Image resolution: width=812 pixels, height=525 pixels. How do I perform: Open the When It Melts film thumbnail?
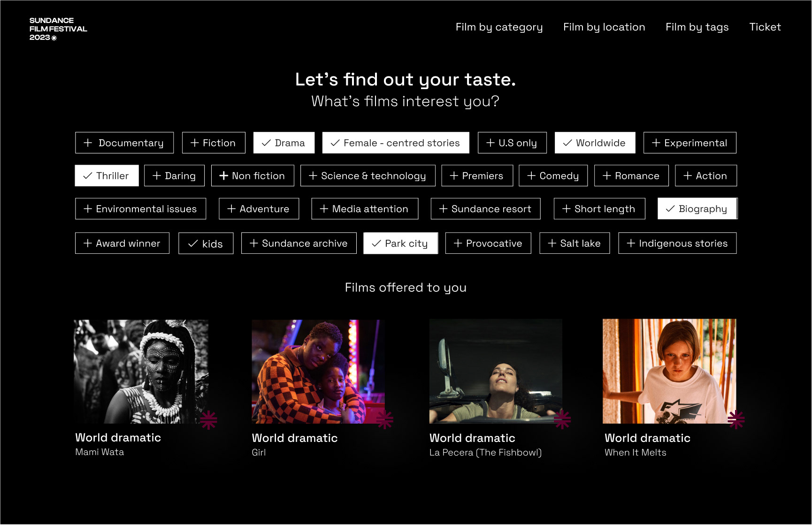point(669,371)
